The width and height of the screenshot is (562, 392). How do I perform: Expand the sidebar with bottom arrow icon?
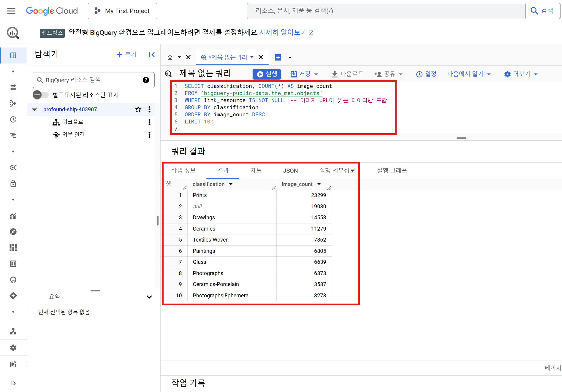point(13,383)
